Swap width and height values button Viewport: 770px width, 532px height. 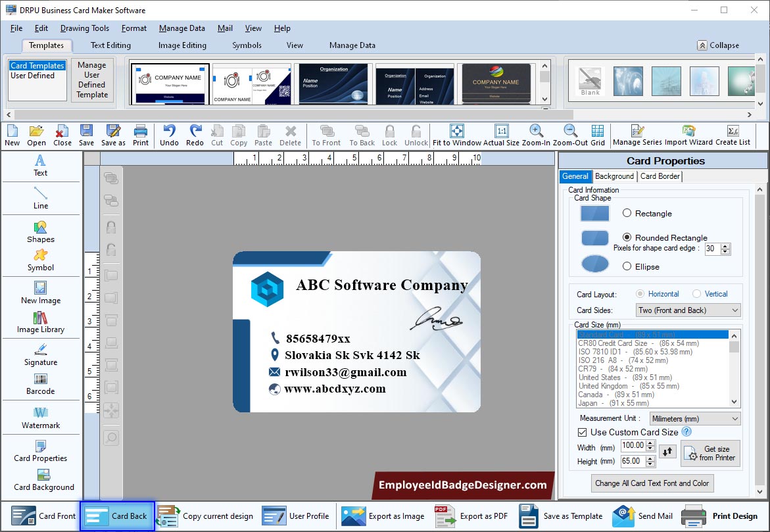tap(667, 451)
